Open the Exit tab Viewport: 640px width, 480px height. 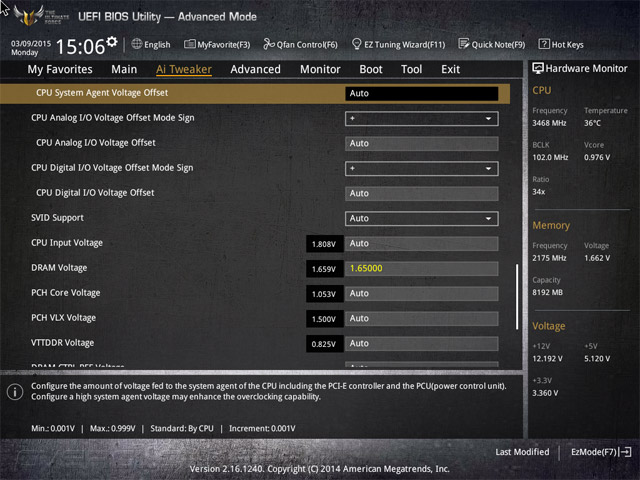point(451,69)
